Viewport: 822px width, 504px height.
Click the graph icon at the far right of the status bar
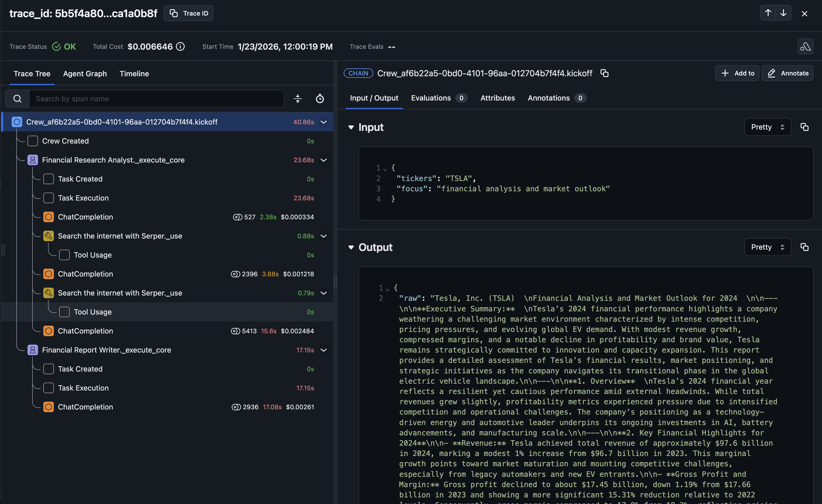[805, 47]
